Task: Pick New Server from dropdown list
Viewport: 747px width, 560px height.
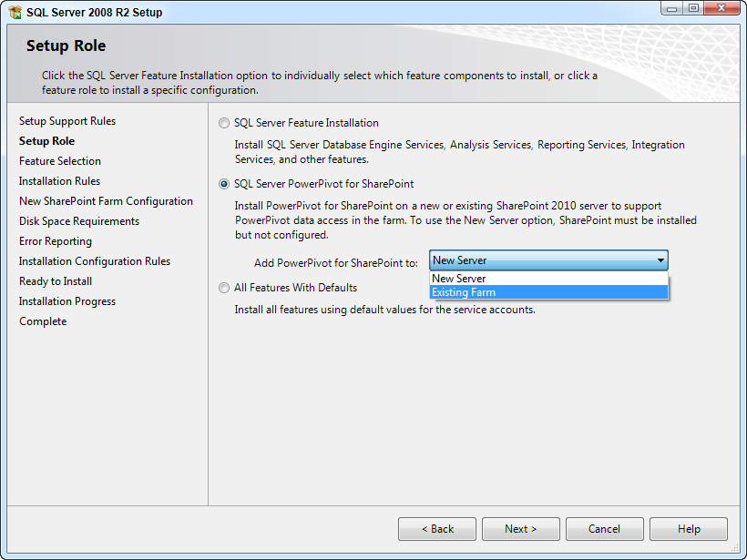Action: (548, 279)
